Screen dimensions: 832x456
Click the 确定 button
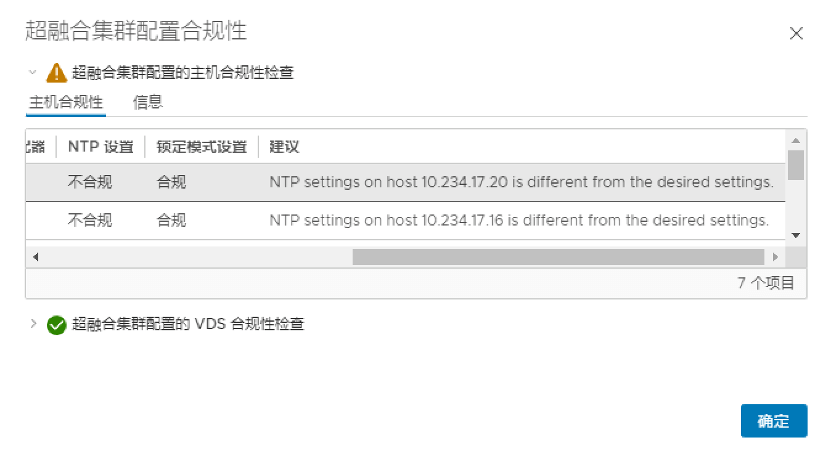[x=774, y=421]
